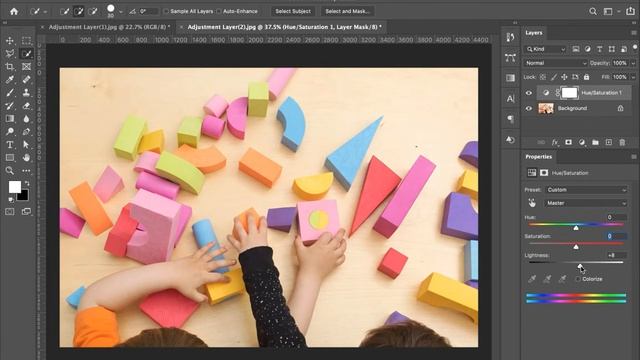Select the Path Selection tool
Screen dimensions: 640x360
[x=27, y=144]
